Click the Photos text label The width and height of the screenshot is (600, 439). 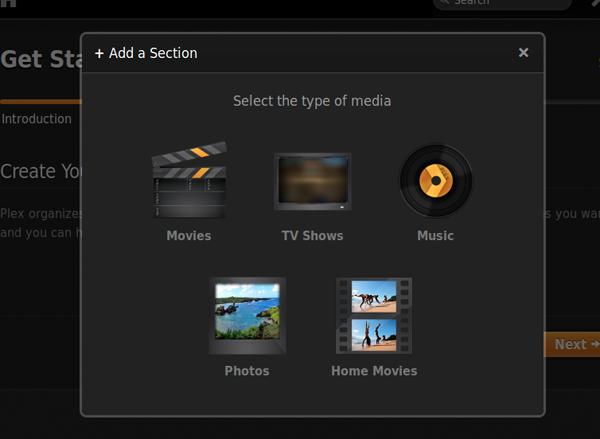coord(247,371)
